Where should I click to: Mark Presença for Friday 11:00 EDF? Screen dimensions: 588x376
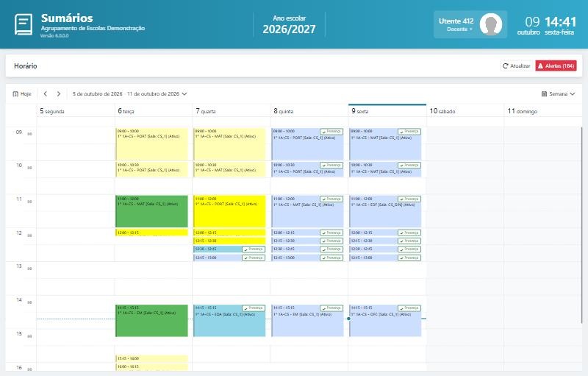409,199
